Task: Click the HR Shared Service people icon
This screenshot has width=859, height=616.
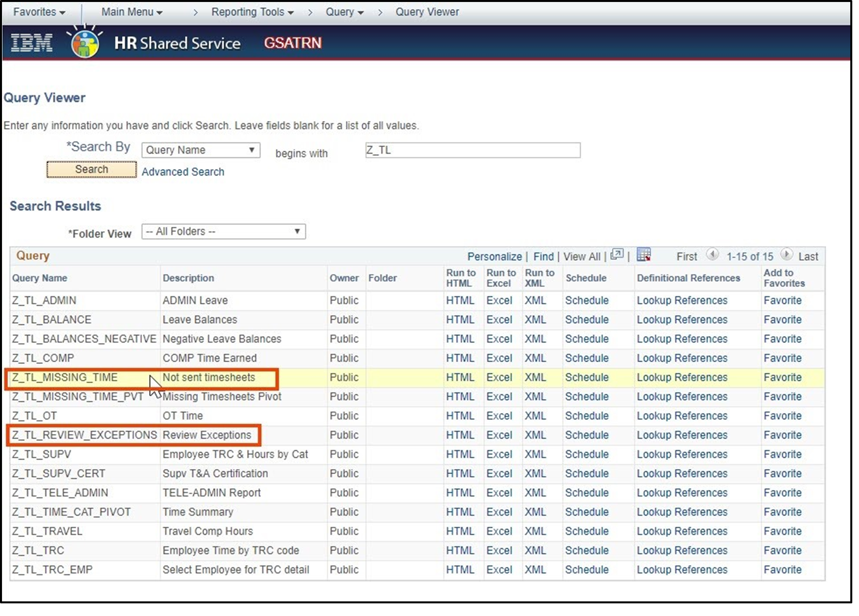Action: coord(84,42)
